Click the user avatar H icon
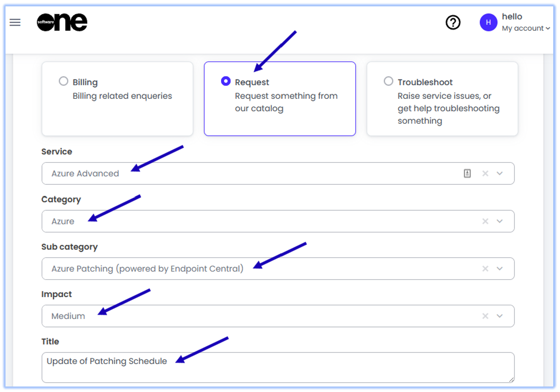Screen dimensions: 560x392 click(x=488, y=22)
